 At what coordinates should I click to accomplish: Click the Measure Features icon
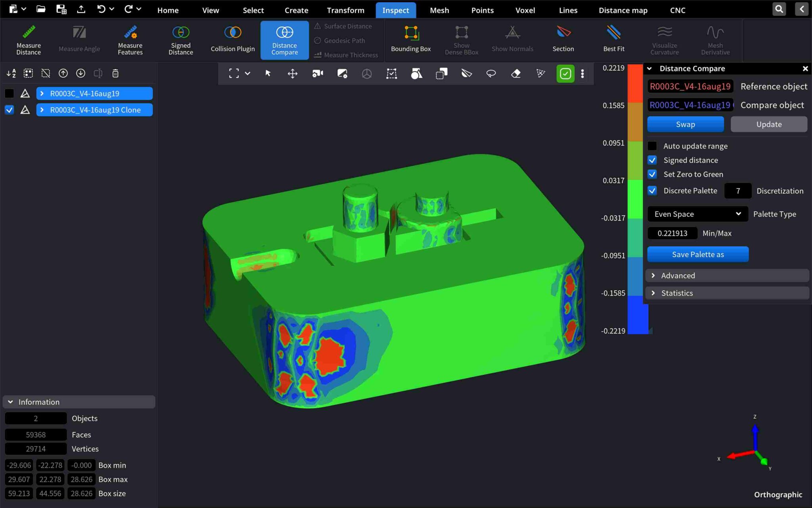130,40
